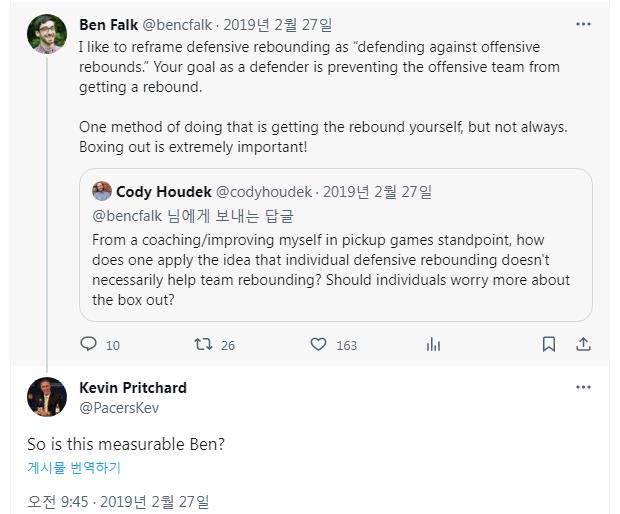This screenshot has width=620, height=514.
Task: Open the more options menu on Ben Falk's tweet
Action: [583, 23]
